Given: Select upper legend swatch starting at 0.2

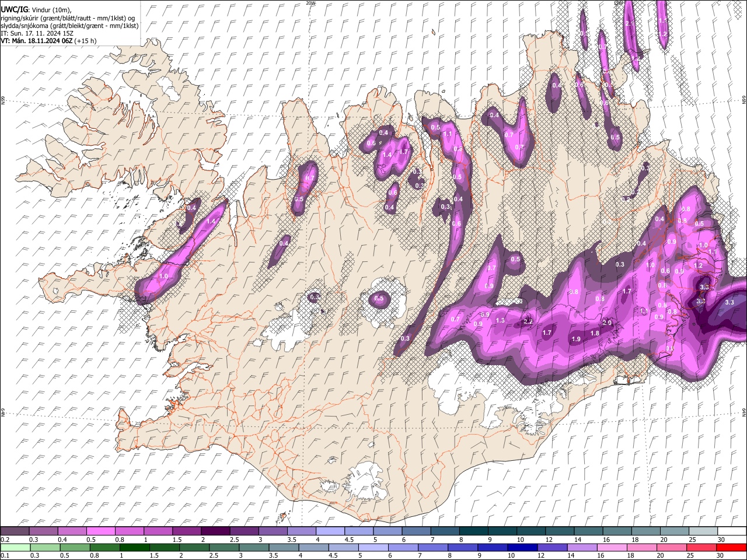Looking at the screenshot, I should 15,531.
